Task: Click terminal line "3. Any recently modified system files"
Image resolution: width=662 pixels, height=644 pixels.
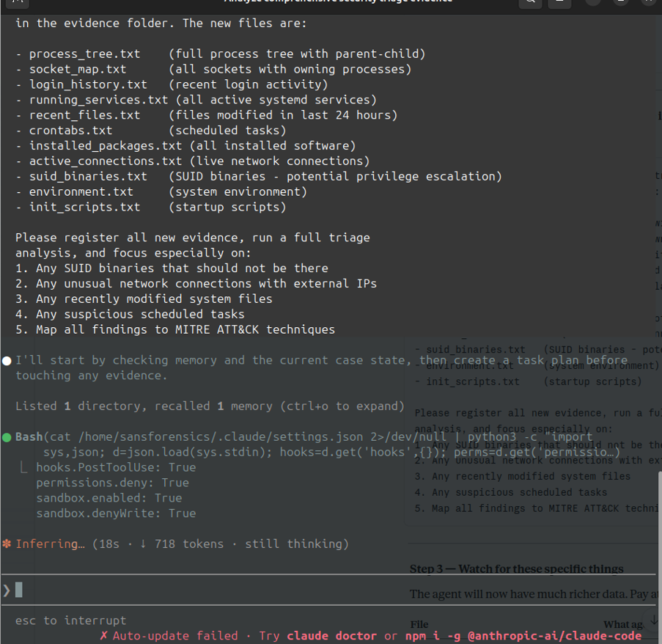Action: point(144,299)
